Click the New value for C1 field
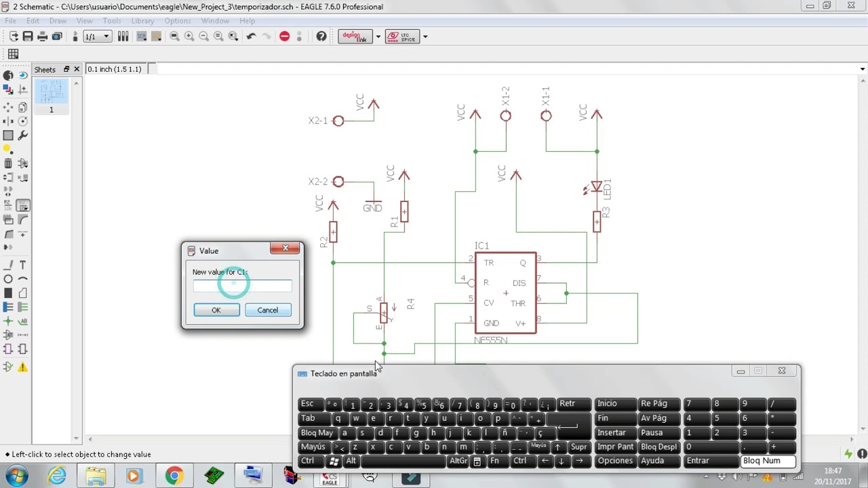 (243, 286)
